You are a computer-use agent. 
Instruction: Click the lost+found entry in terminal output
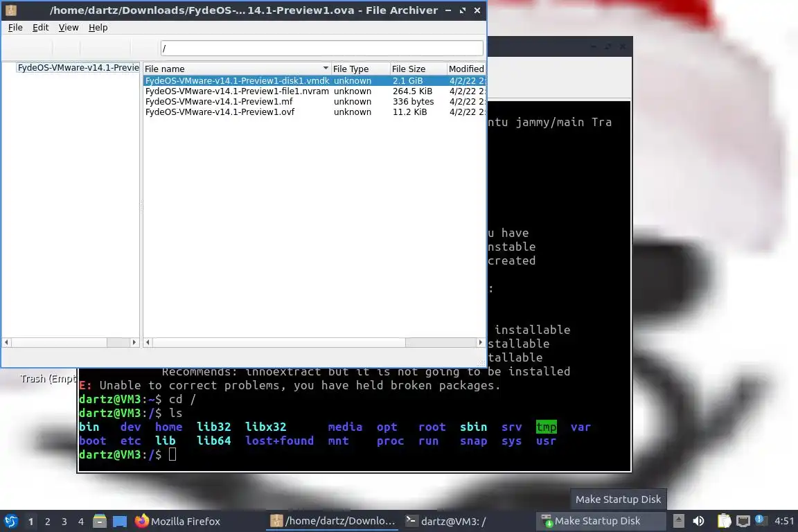point(279,441)
